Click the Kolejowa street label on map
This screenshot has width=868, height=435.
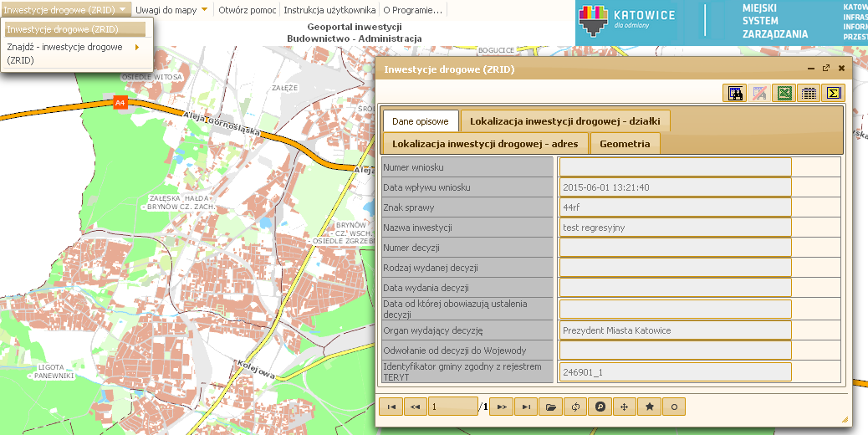coord(255,369)
